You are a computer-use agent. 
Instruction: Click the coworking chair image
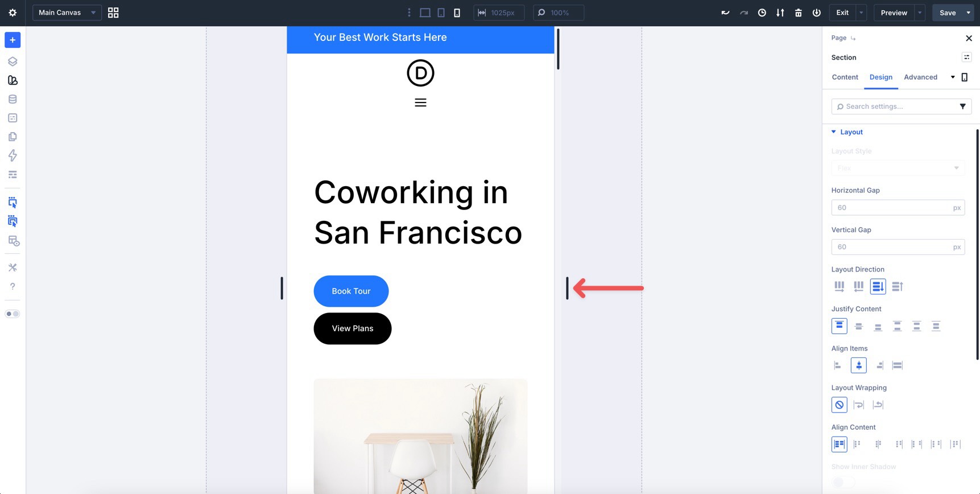point(420,436)
